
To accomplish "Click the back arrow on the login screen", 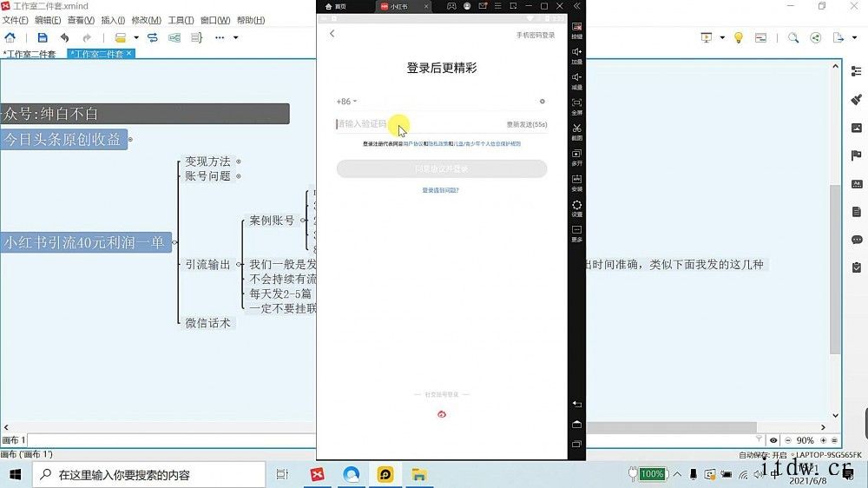I will click(x=332, y=34).
